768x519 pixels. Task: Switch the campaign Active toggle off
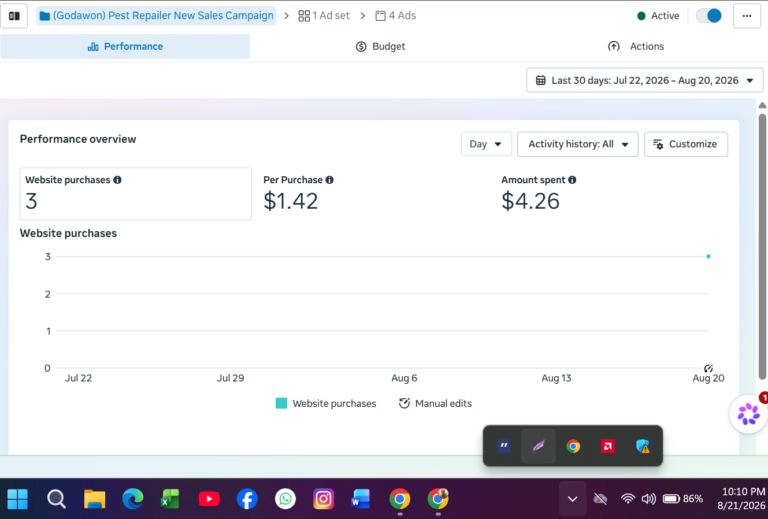click(709, 16)
